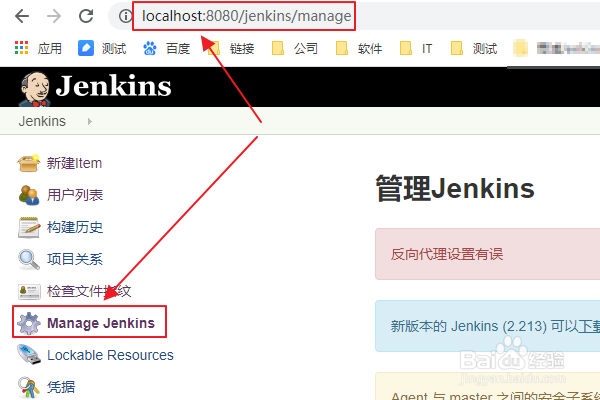600x400 pixels.
Task: Open the 测试 bookmark folder beside the IT folder
Action: pyautogui.click(x=474, y=49)
